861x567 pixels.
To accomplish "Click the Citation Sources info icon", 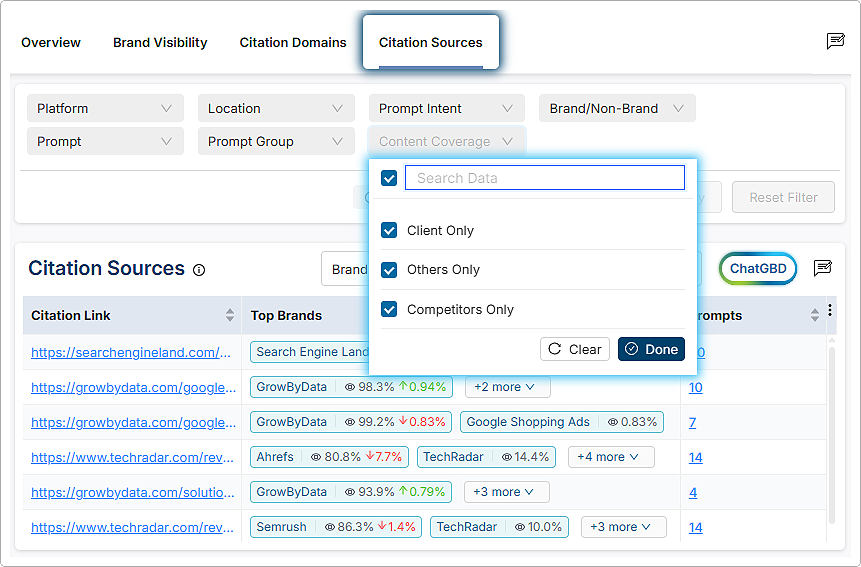I will 199,270.
